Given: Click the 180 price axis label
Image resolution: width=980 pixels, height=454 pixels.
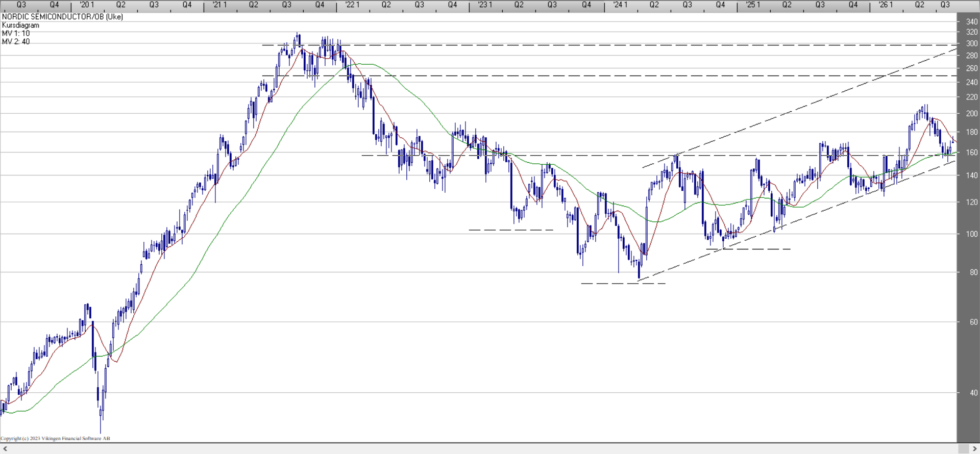Looking at the screenshot, I should click(x=971, y=132).
